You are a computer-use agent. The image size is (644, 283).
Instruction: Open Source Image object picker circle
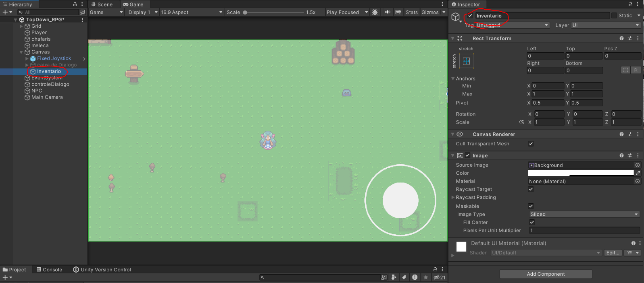click(x=638, y=165)
